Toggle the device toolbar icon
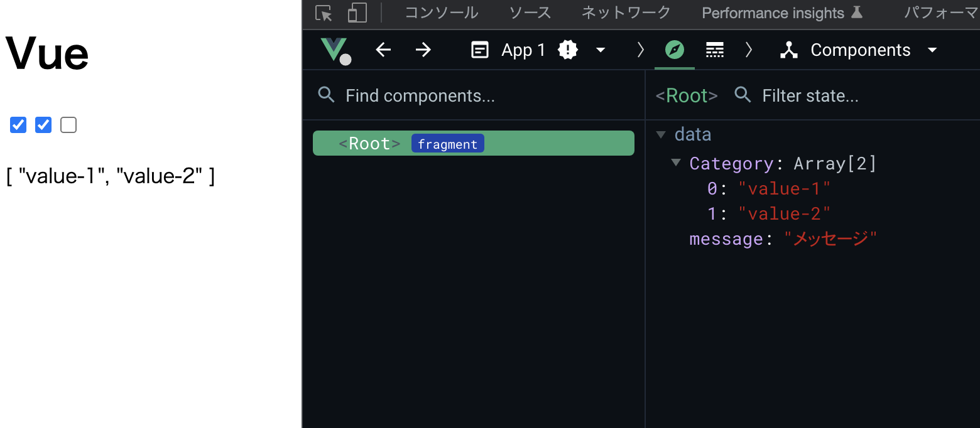980x428 pixels. point(357,13)
